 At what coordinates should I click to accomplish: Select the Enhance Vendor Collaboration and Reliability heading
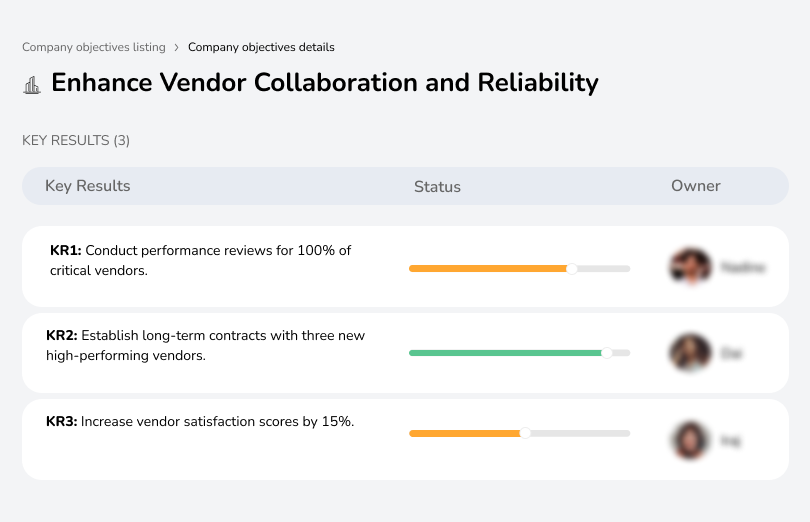324,83
